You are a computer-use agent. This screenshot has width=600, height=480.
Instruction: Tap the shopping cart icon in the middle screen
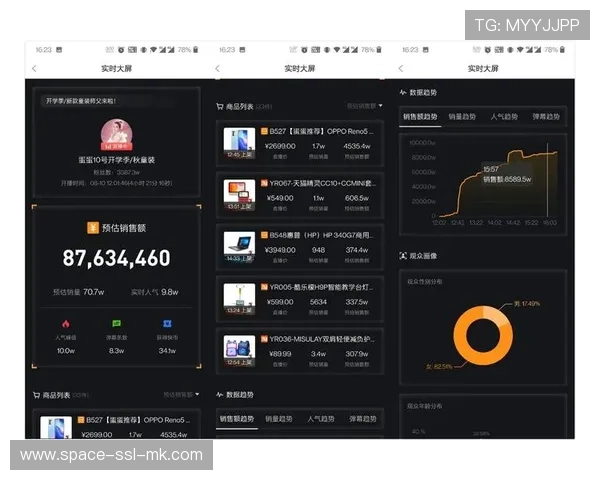[220, 105]
